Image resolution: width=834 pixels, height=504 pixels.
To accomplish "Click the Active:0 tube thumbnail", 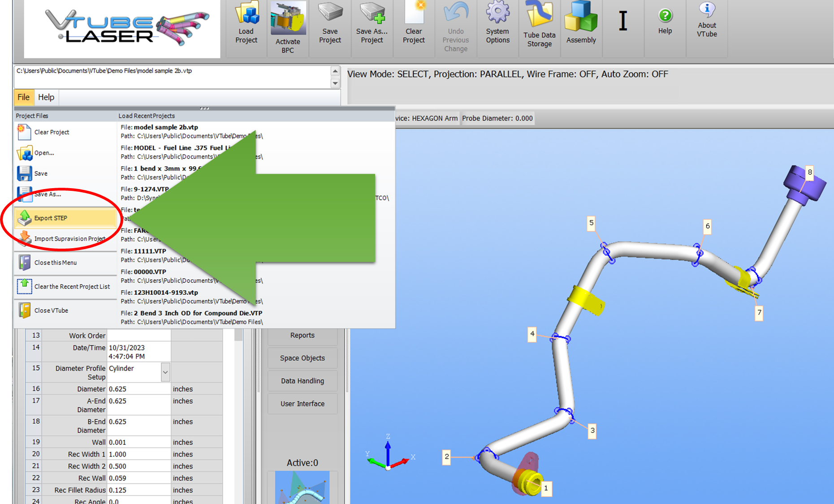I will click(302, 487).
